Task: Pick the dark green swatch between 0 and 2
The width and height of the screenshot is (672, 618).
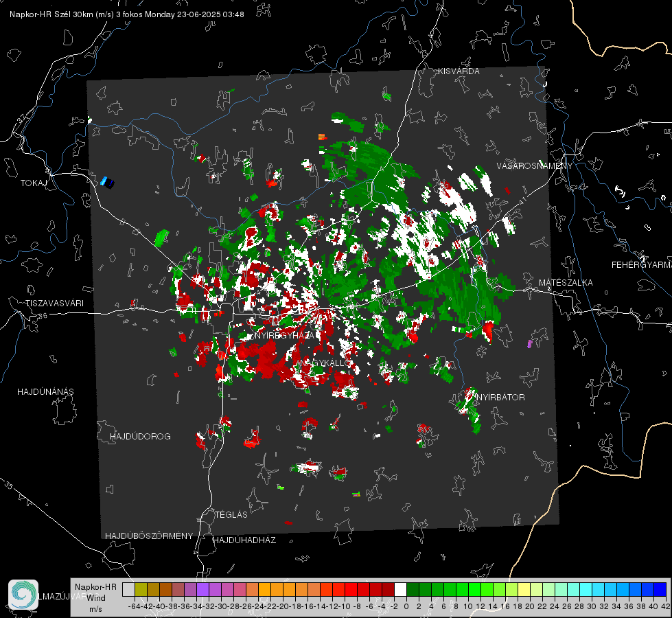Action: [413, 589]
